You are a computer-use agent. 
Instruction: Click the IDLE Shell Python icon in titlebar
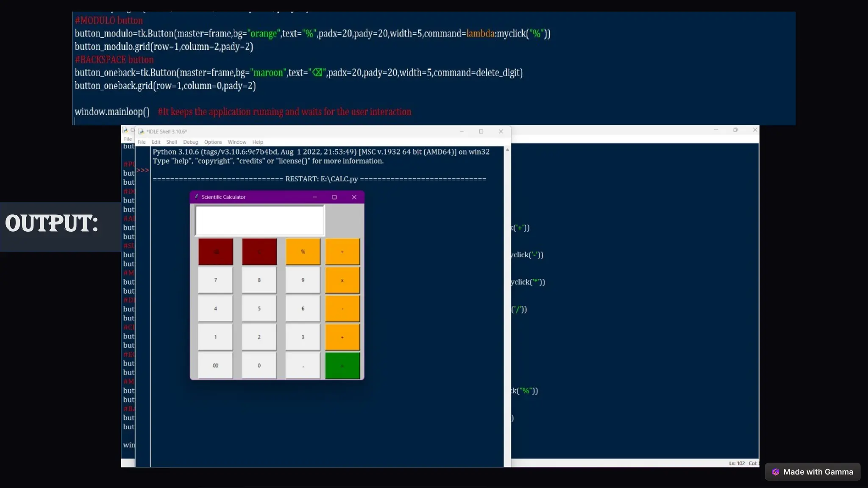[x=141, y=131]
